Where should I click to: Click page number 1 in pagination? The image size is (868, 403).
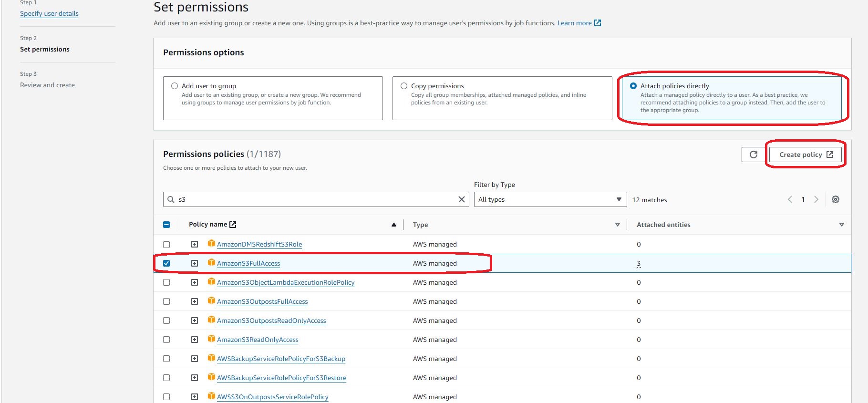click(803, 199)
